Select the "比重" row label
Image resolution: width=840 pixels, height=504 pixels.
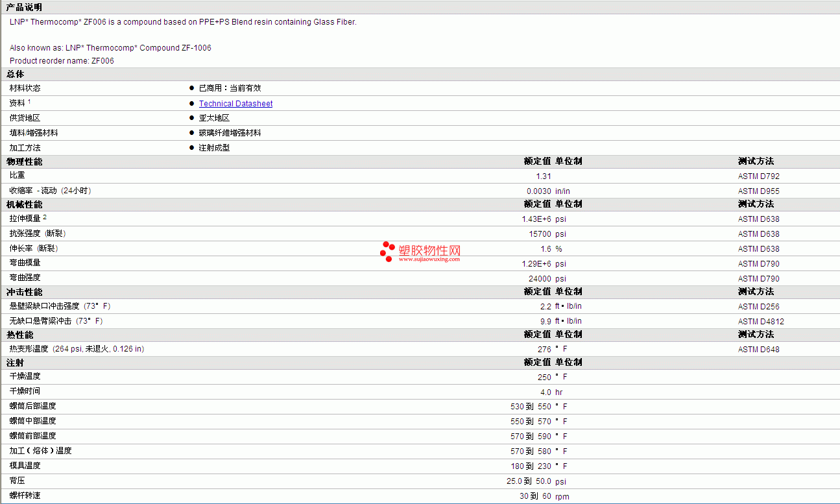coord(18,175)
